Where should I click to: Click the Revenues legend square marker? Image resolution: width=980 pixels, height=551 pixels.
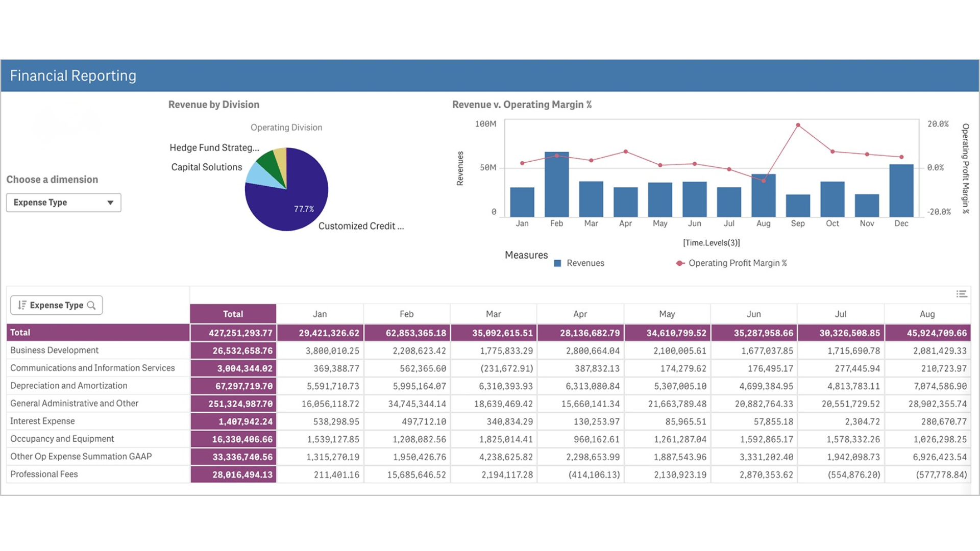coord(558,263)
